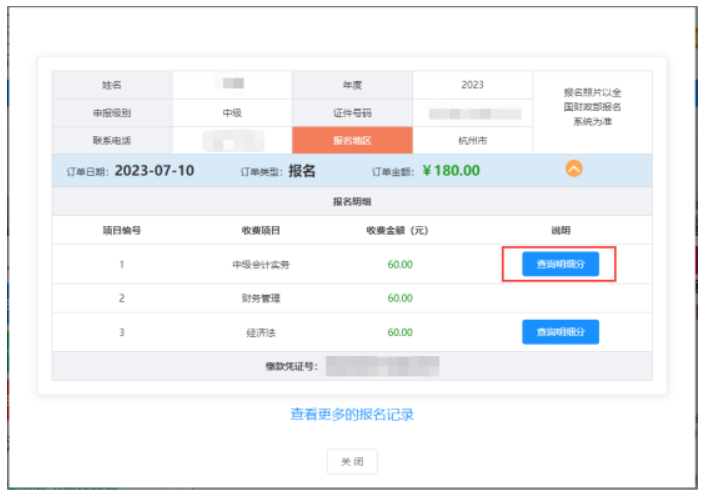Click 查询明细分 button for 经济法

pos(560,332)
